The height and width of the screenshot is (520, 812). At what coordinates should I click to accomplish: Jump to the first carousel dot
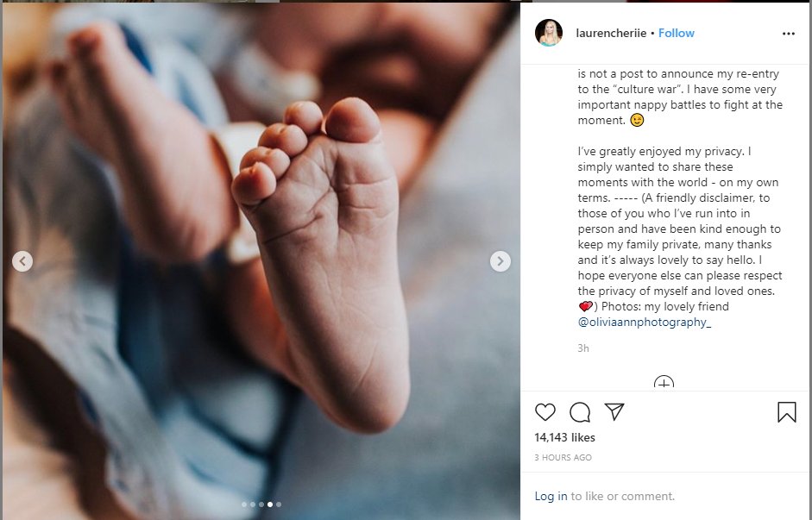click(x=244, y=504)
